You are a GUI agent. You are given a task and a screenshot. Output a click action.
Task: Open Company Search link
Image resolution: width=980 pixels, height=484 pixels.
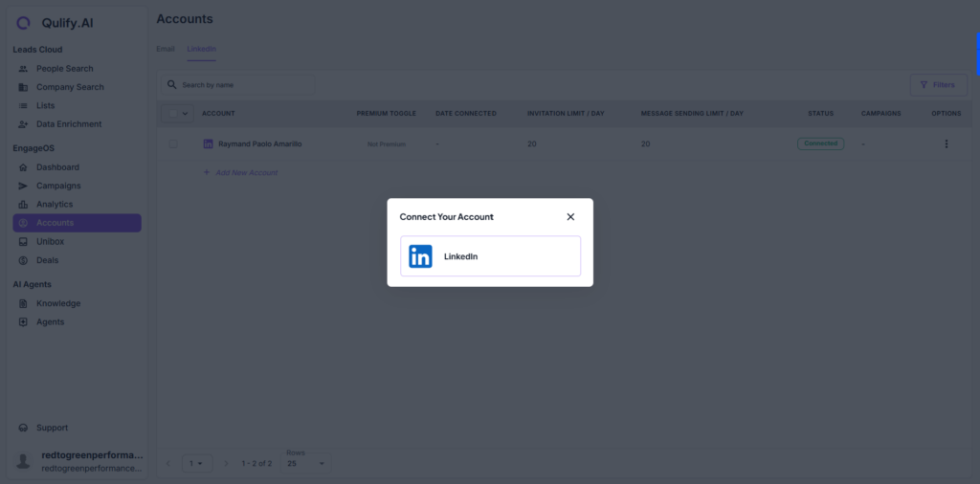(70, 87)
